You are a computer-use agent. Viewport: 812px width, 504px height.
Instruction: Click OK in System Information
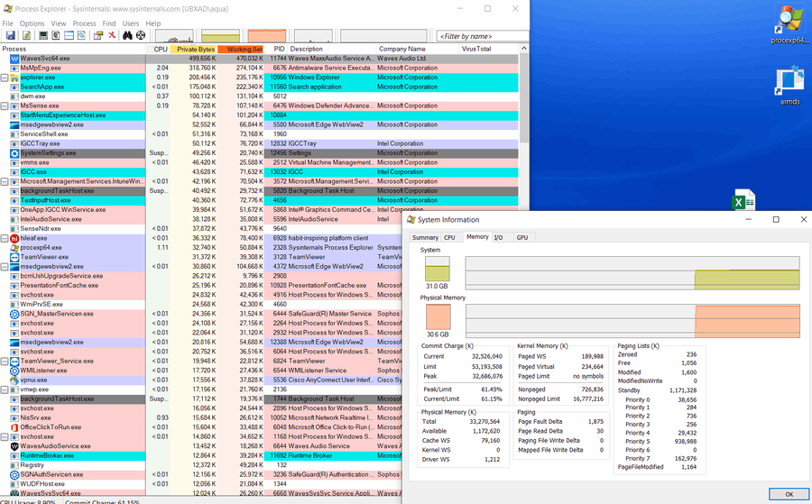[789, 494]
